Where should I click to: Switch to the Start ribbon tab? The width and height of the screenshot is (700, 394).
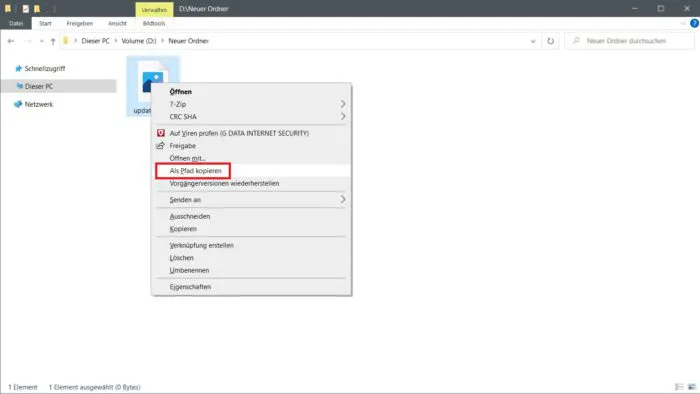pos(45,23)
